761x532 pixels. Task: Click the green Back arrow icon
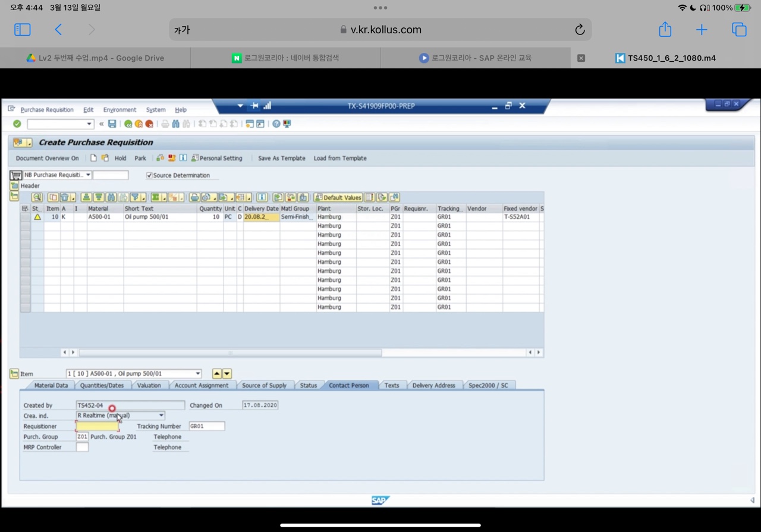coord(128,124)
